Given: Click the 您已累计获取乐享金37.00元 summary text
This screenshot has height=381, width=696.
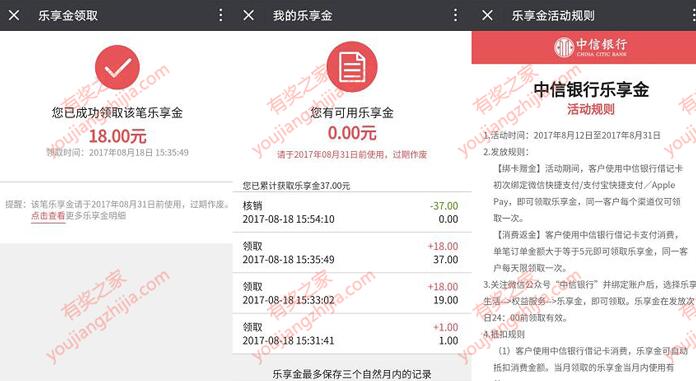Looking at the screenshot, I should pos(296,186).
